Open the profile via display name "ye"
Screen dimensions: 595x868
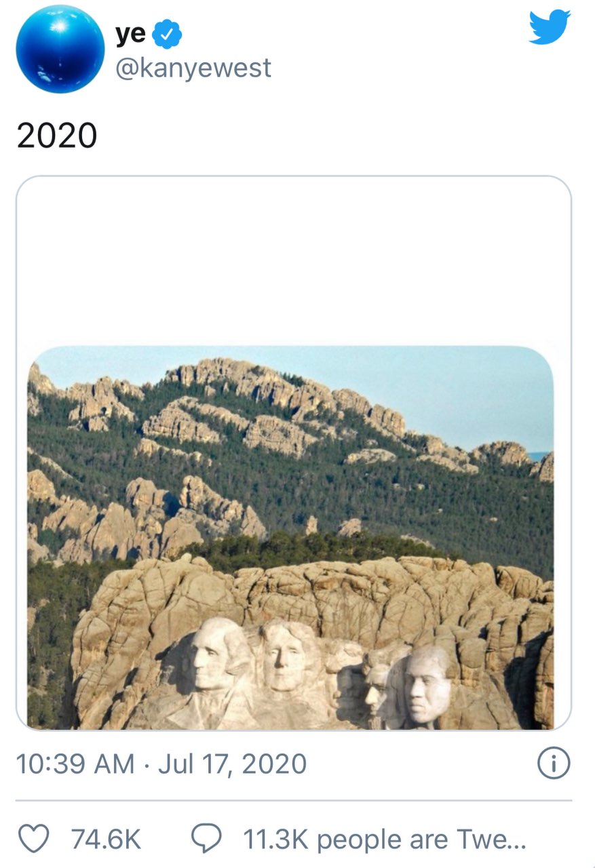coord(130,34)
